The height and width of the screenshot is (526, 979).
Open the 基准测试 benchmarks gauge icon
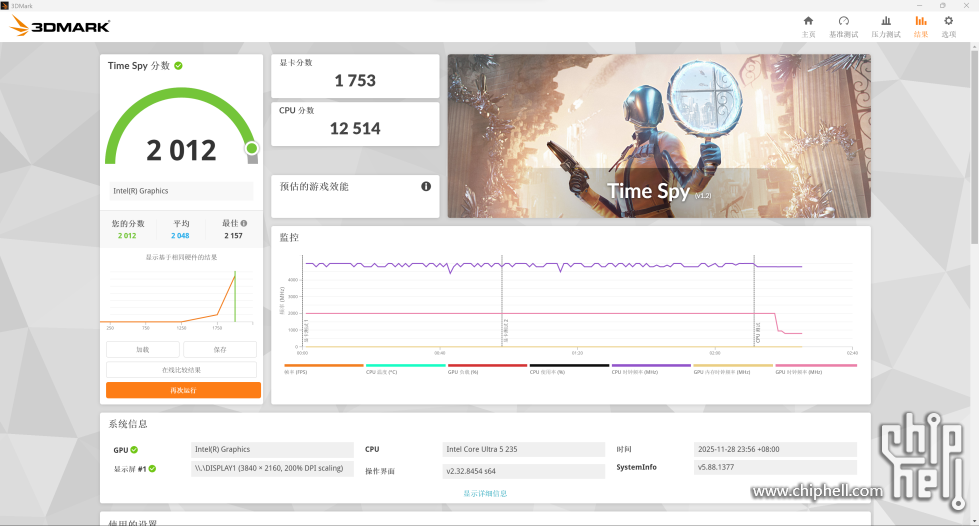(x=843, y=26)
